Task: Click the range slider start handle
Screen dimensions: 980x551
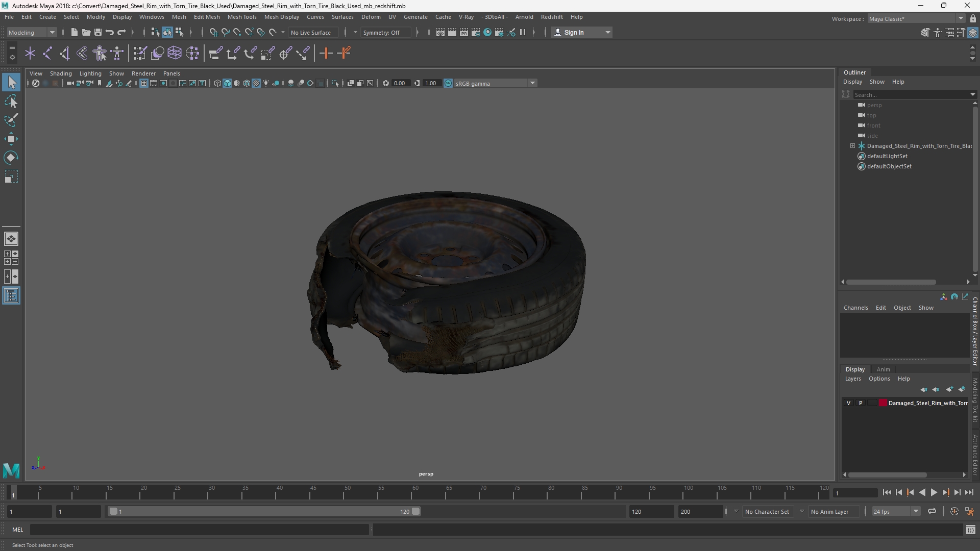Action: (113, 511)
